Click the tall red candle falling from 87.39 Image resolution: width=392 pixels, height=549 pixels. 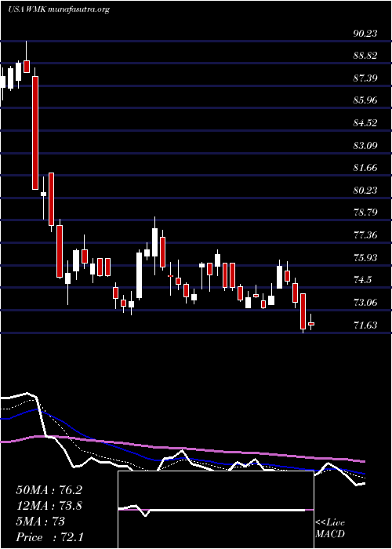click(35, 133)
